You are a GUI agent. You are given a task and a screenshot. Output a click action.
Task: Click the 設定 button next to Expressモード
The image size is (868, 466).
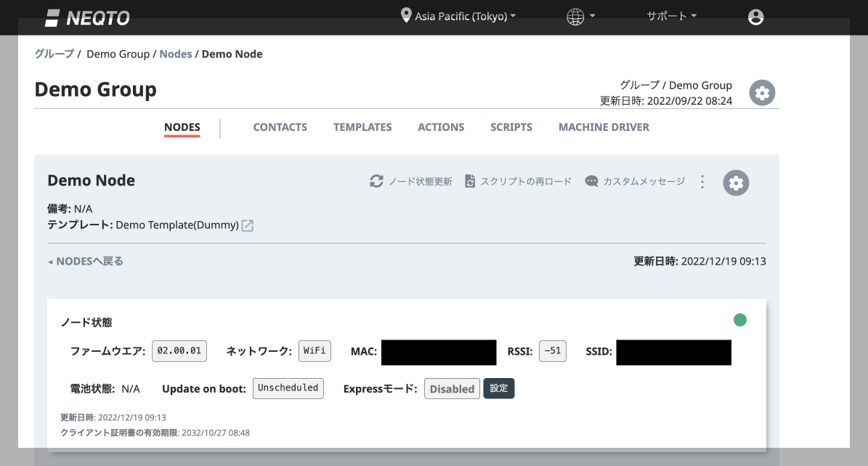tap(499, 388)
